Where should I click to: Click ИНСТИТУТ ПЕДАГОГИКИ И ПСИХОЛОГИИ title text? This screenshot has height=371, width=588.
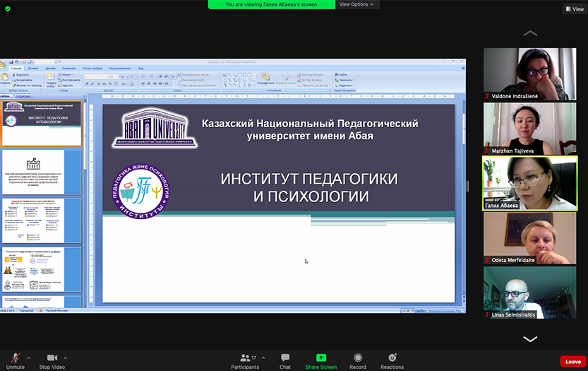(309, 187)
